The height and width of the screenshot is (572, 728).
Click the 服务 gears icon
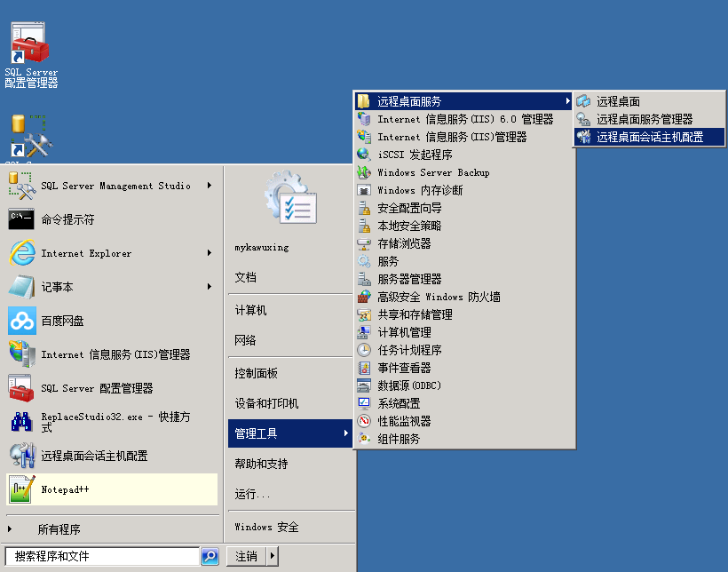point(363,261)
